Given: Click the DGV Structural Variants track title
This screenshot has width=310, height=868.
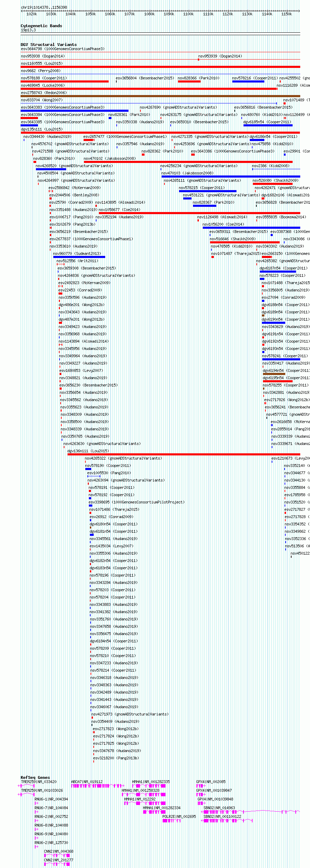Looking at the screenshot, I should [x=49, y=45].
